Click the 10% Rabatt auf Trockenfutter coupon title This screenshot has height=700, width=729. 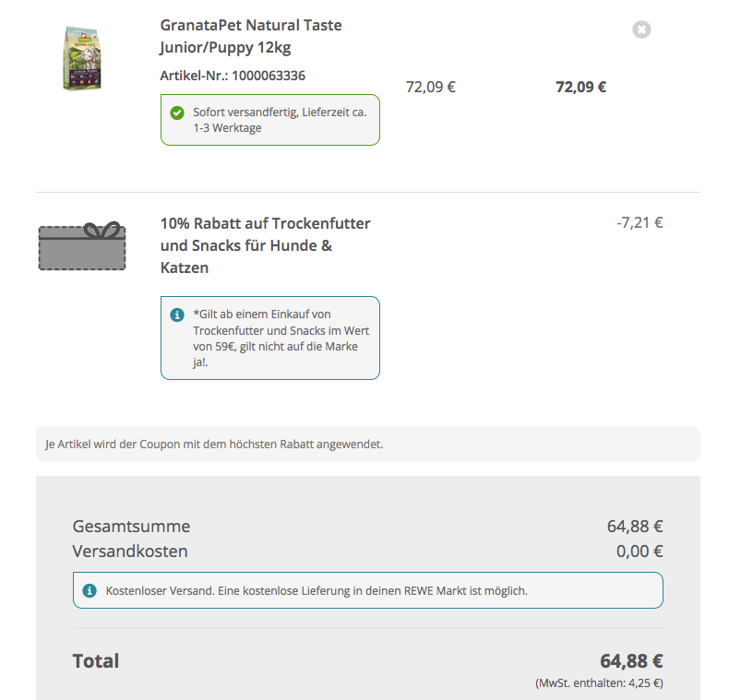point(265,245)
